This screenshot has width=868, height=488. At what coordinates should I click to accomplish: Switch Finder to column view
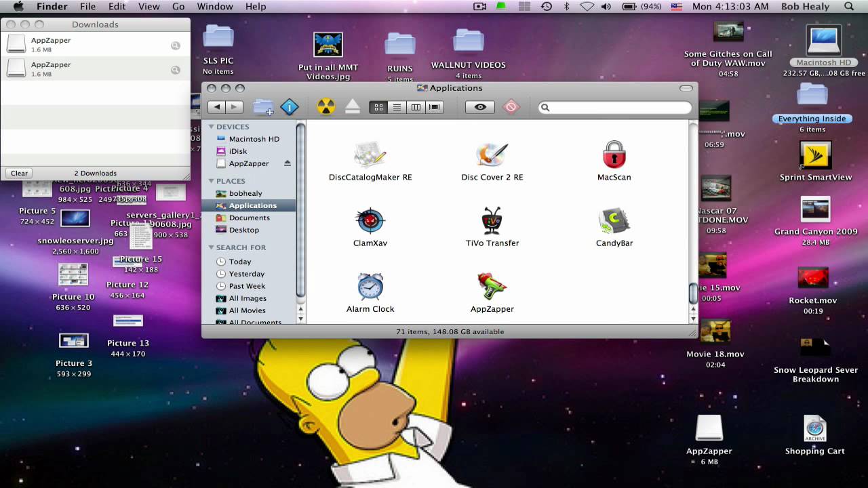coord(416,107)
